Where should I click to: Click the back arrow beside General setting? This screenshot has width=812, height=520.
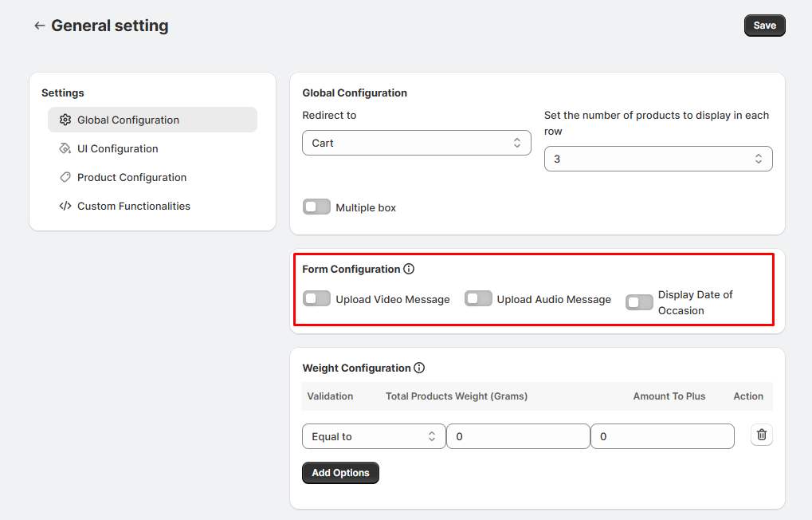pos(39,26)
